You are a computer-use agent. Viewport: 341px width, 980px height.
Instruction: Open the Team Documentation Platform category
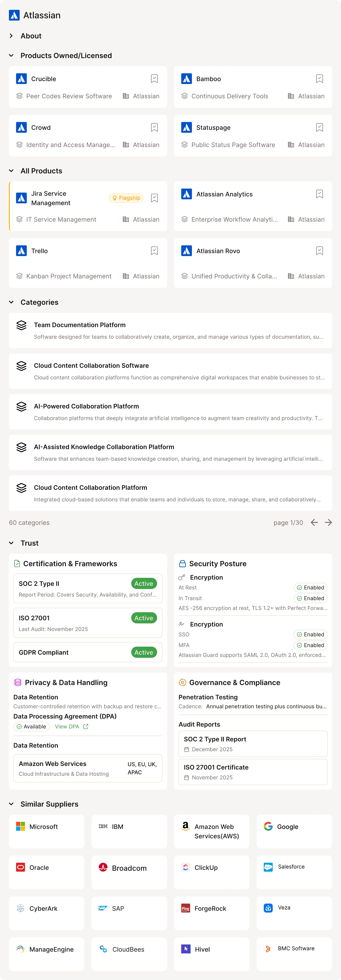[x=170, y=330]
